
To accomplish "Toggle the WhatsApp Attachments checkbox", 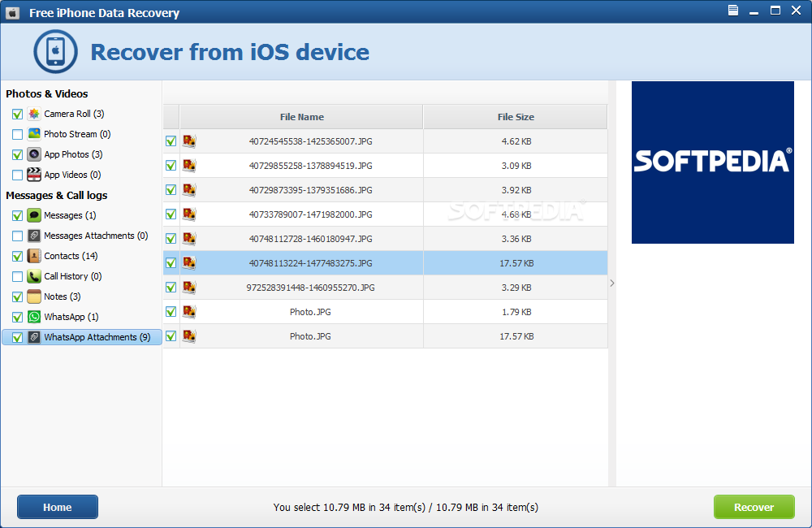I will (17, 338).
